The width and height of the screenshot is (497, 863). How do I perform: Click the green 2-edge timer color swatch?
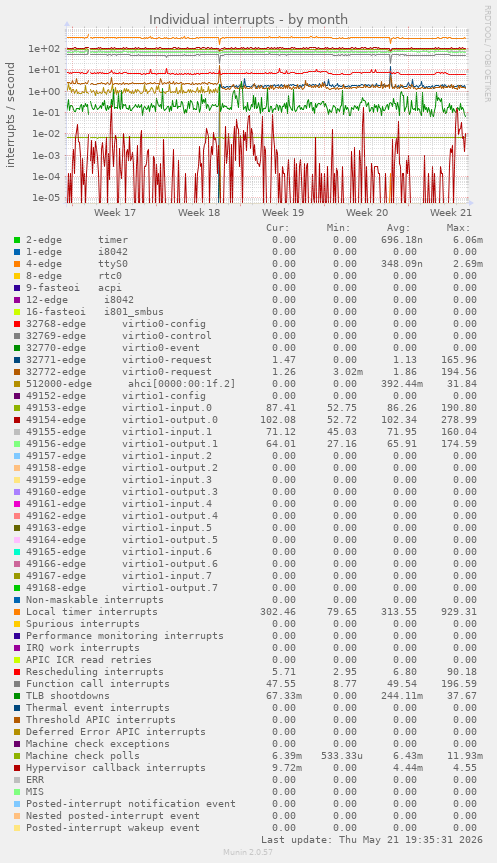[x=17, y=240]
